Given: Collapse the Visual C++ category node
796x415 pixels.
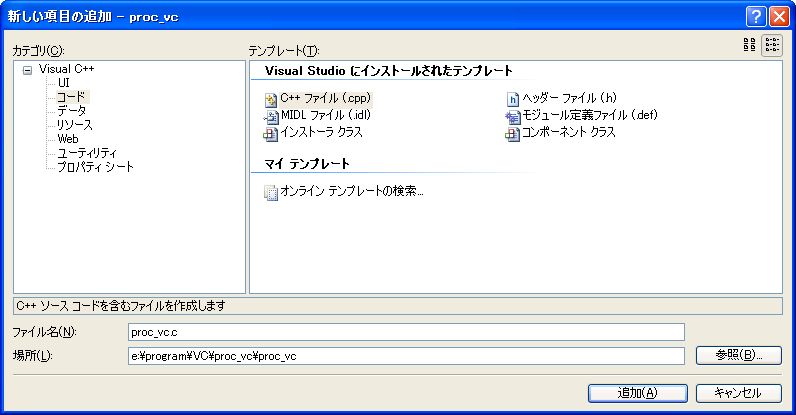Looking at the screenshot, I should 27,71.
